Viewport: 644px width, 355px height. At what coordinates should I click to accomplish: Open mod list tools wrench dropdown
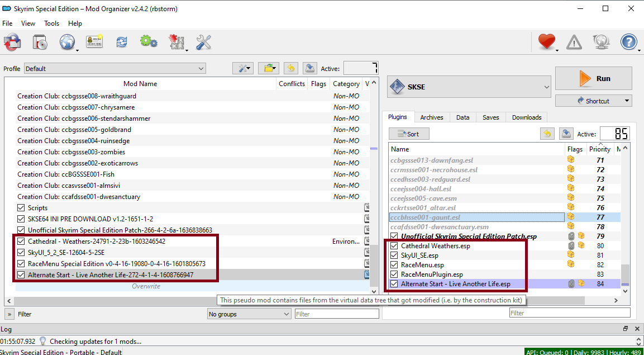[x=243, y=68]
